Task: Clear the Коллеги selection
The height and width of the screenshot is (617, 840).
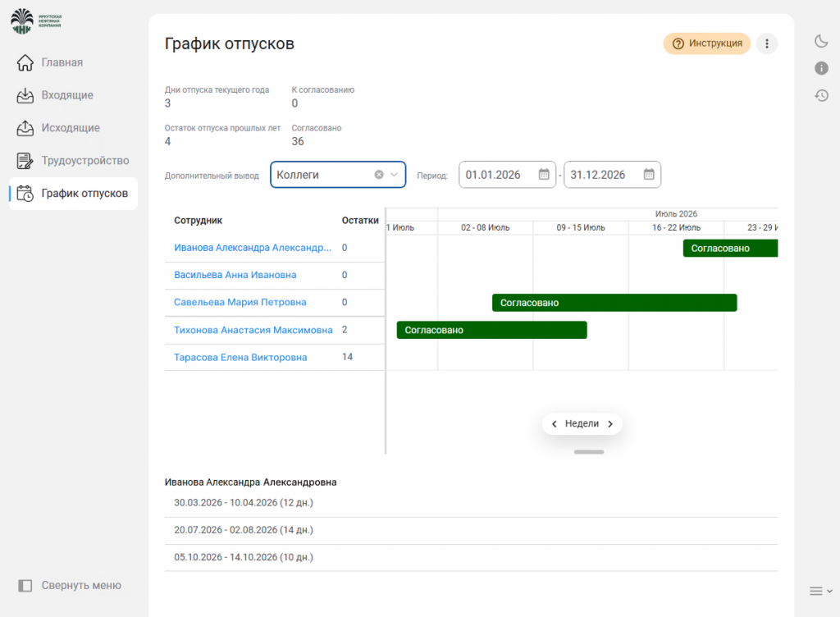Action: tap(379, 175)
